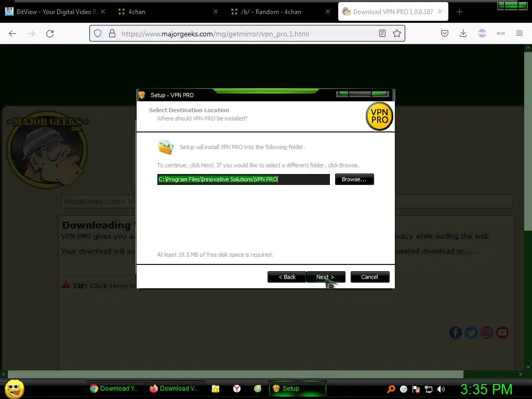Open the folder icon in taskbar
532x399 pixels.
(216, 389)
